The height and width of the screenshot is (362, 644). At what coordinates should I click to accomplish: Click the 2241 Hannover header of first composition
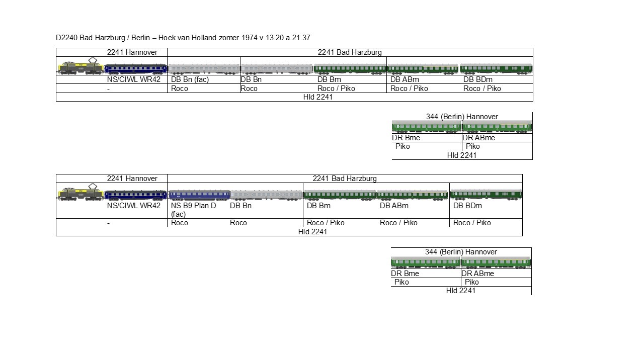click(x=132, y=52)
